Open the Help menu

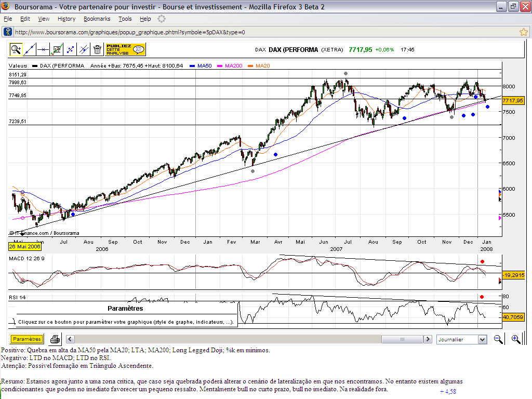pyautogui.click(x=145, y=19)
